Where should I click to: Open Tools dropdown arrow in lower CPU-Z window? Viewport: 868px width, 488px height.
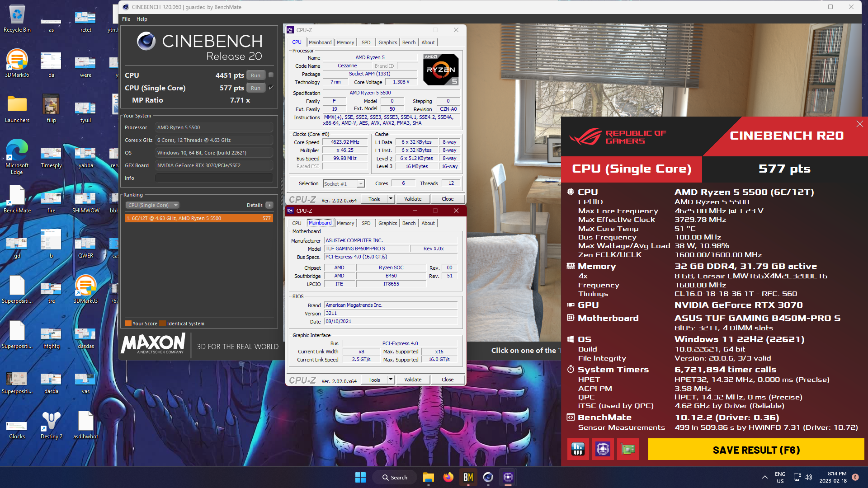(x=391, y=380)
